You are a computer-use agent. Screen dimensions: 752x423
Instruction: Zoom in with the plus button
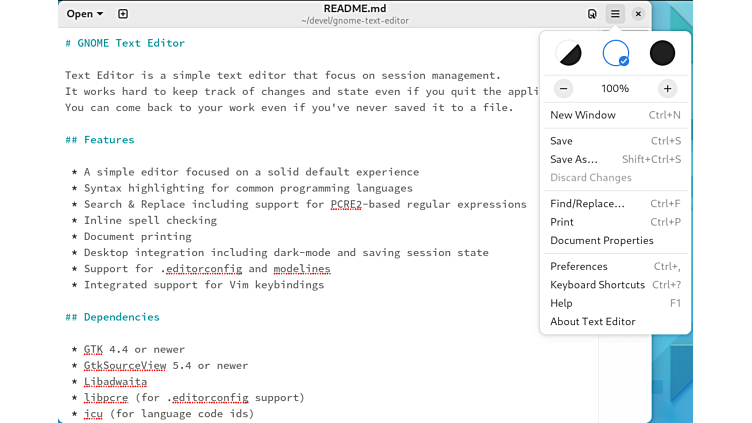(x=667, y=88)
